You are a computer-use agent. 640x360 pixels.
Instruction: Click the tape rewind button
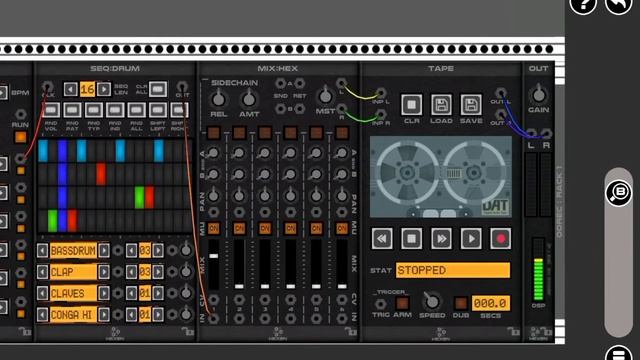(382, 238)
